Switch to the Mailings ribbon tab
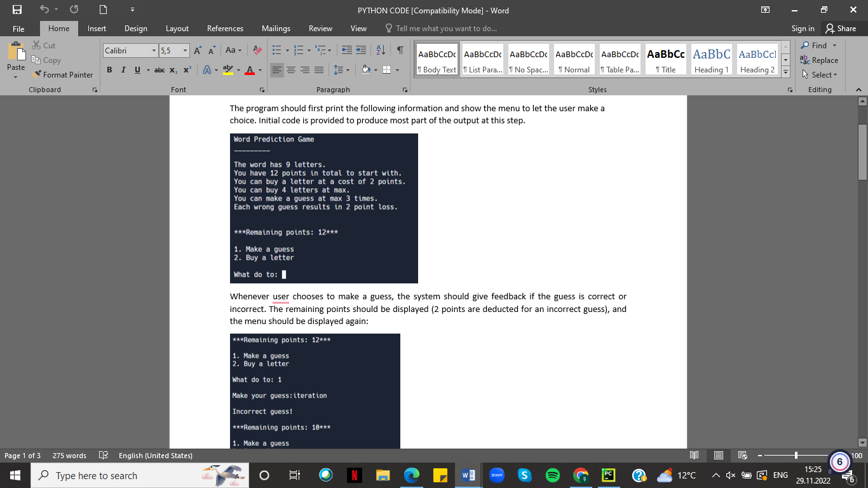The height and width of the screenshot is (488, 868). pyautogui.click(x=276, y=29)
